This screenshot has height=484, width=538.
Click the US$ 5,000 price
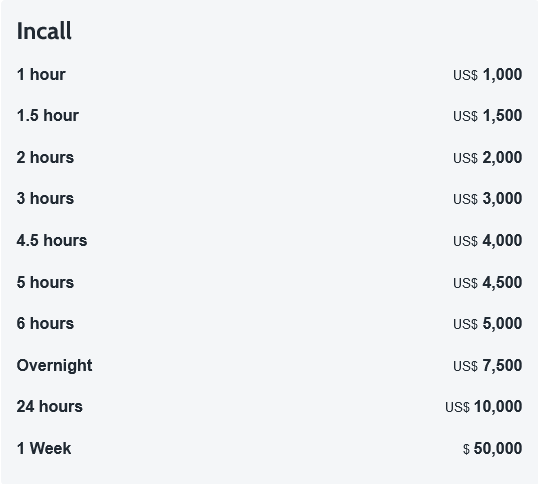[x=488, y=323]
